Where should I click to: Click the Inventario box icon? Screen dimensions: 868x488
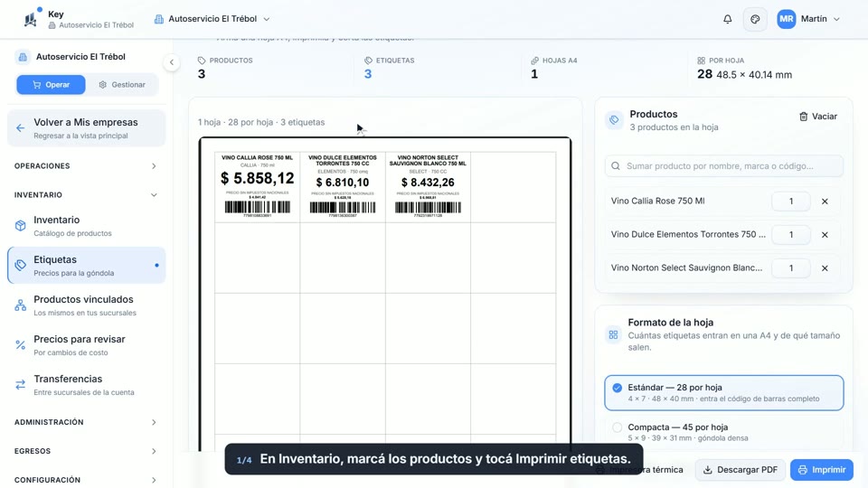pyautogui.click(x=21, y=226)
